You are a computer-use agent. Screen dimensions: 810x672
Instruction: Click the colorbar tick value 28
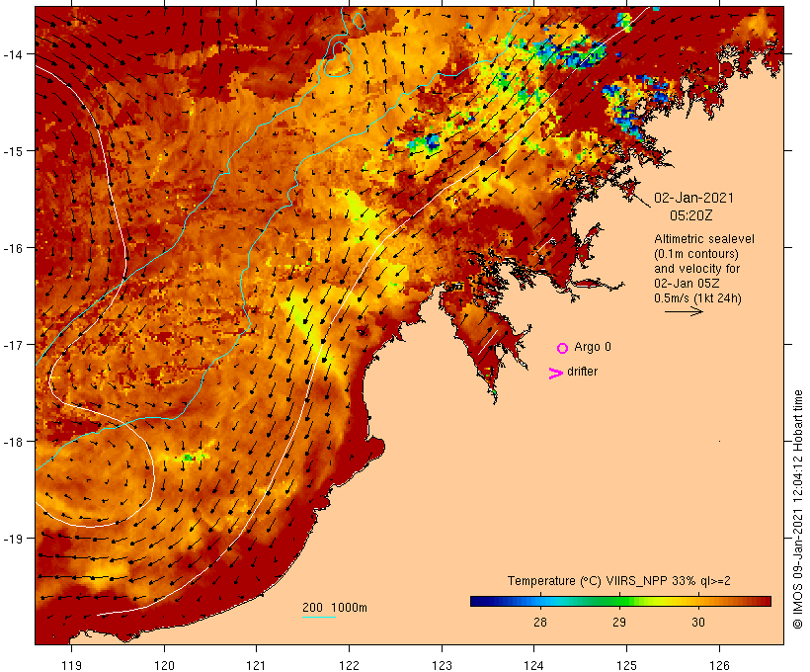tap(539, 622)
